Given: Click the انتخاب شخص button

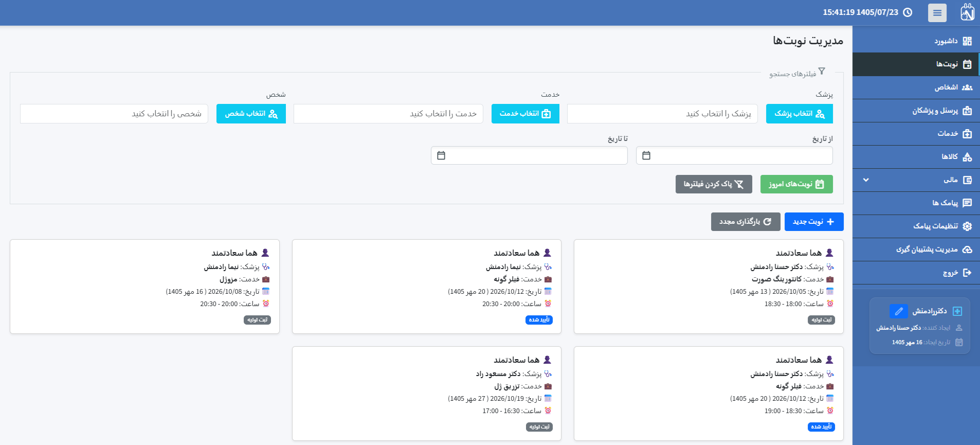Looking at the screenshot, I should coord(251,114).
